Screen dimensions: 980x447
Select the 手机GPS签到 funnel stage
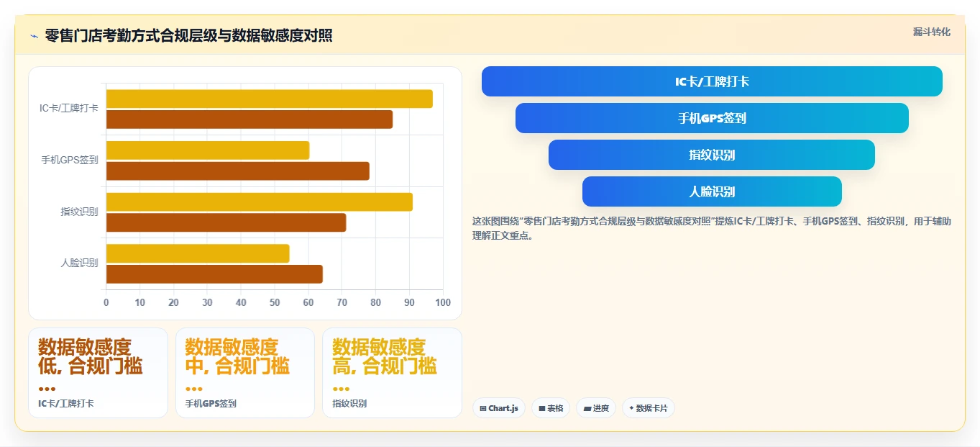tap(712, 118)
